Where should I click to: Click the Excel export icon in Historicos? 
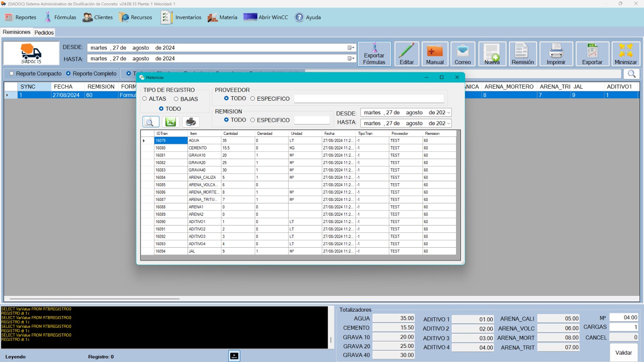click(x=171, y=122)
